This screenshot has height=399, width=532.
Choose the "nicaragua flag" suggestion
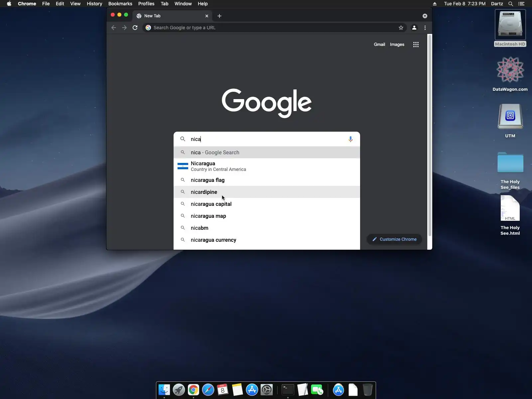coord(267,180)
